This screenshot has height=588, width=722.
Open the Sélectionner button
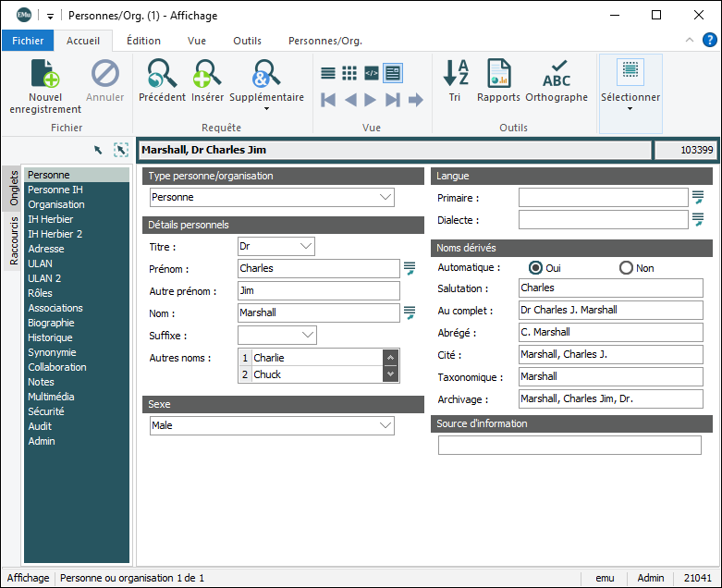[630, 83]
